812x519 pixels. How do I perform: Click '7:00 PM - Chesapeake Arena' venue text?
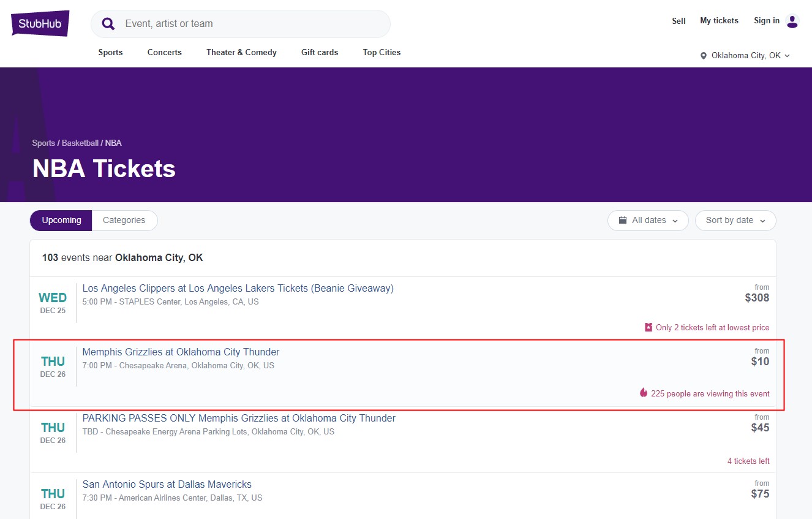click(x=178, y=366)
